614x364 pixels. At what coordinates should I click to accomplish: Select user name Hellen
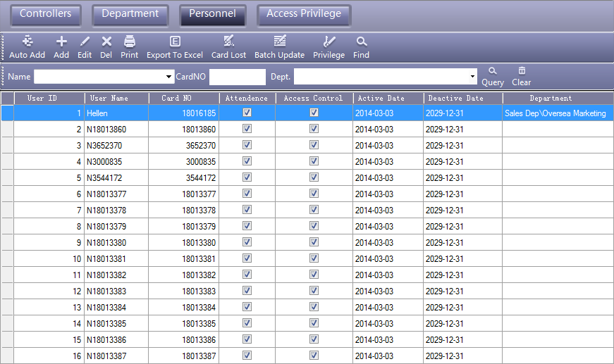click(97, 113)
